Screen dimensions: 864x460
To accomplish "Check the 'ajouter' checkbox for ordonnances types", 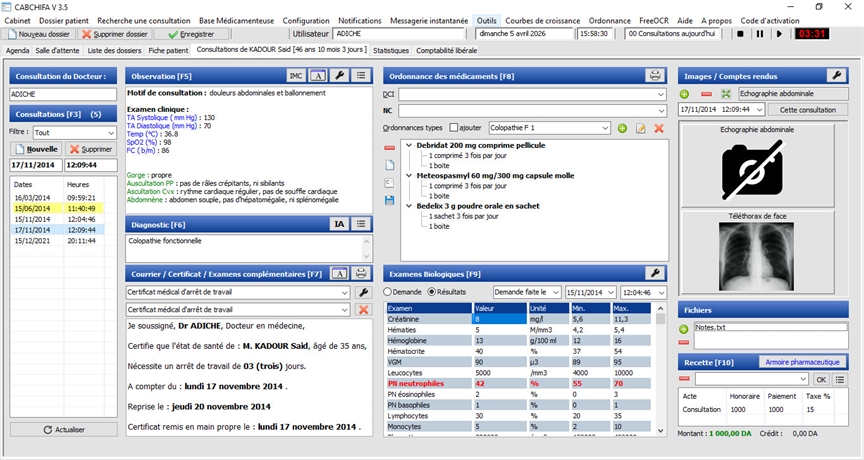I will tap(454, 128).
